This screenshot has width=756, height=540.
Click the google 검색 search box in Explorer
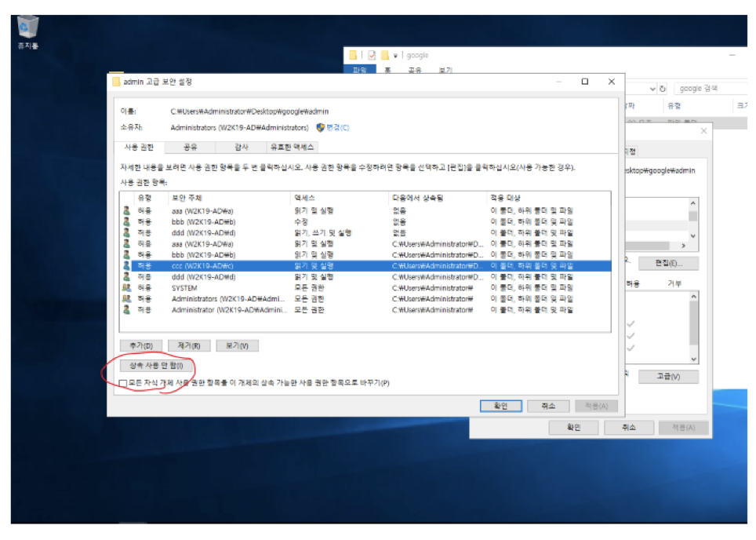[711, 89]
